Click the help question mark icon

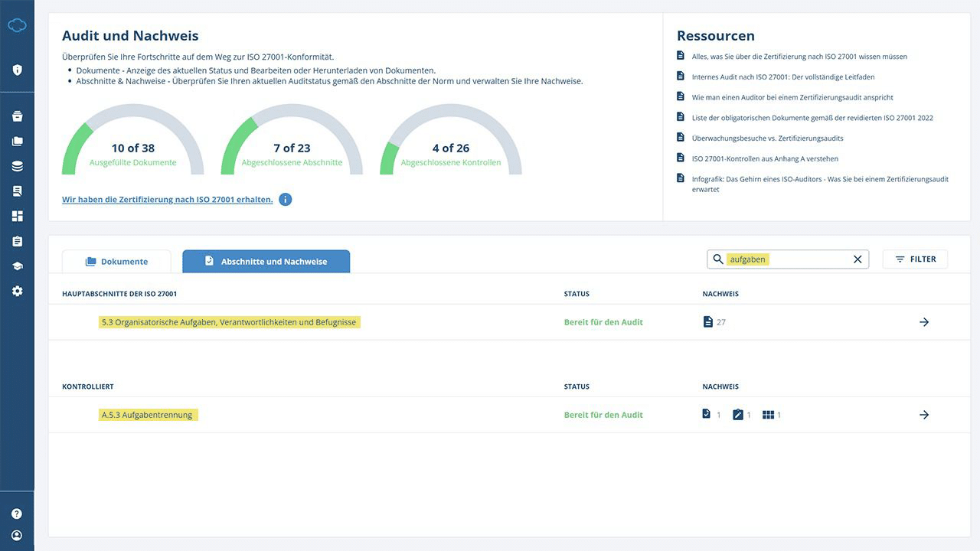click(17, 514)
